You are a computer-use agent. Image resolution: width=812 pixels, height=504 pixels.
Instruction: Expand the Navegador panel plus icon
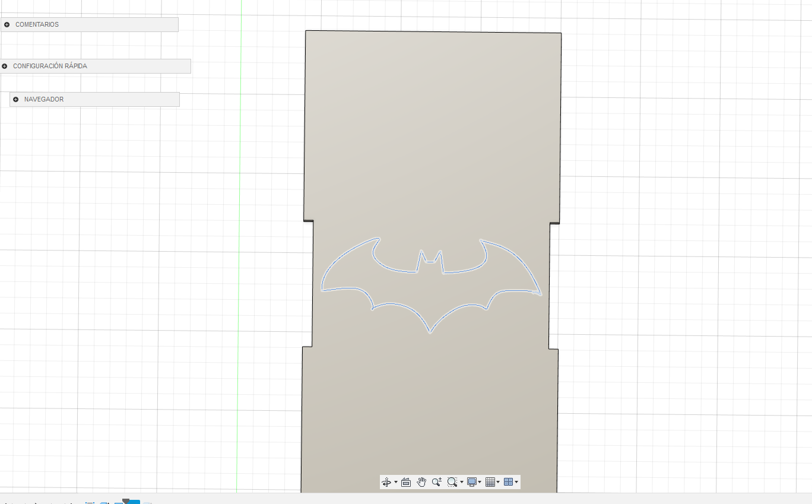[16, 99]
